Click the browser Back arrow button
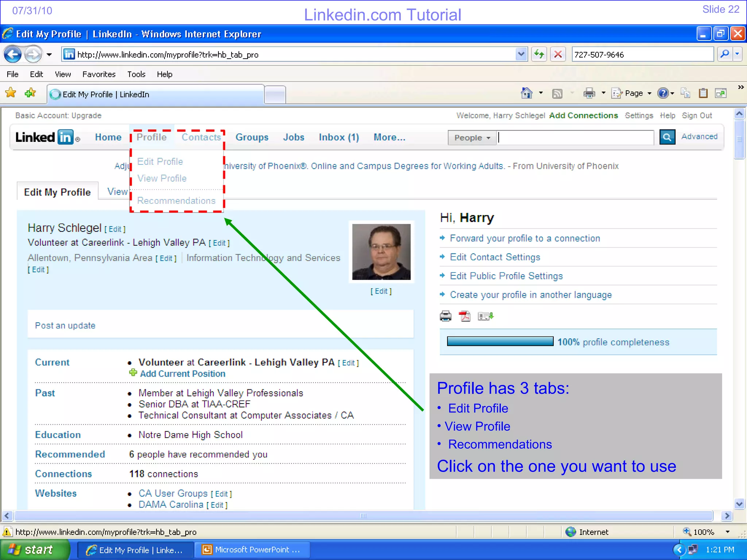This screenshot has width=747, height=560. (x=13, y=55)
